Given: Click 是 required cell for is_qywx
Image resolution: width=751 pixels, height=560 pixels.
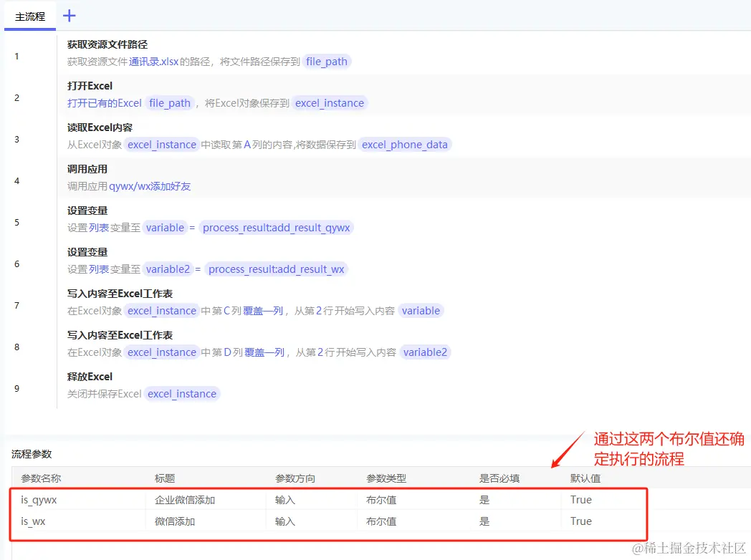Looking at the screenshot, I should (484, 500).
